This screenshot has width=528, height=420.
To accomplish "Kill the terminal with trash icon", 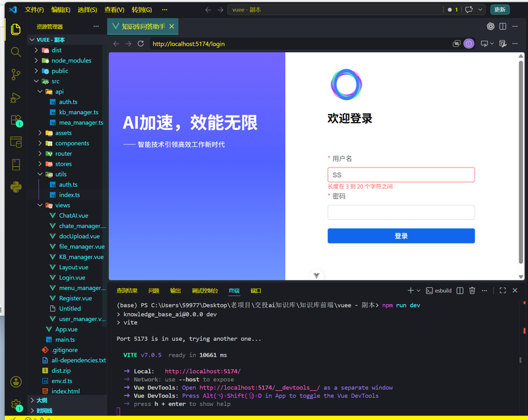I will point(472,291).
